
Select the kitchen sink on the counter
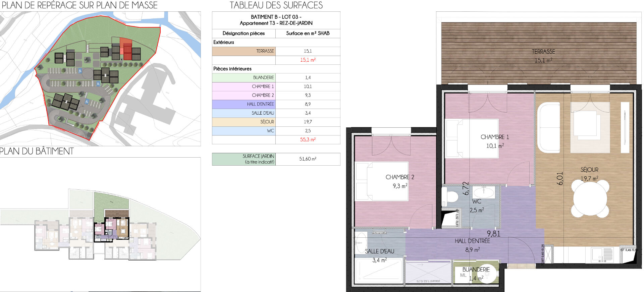(602, 254)
